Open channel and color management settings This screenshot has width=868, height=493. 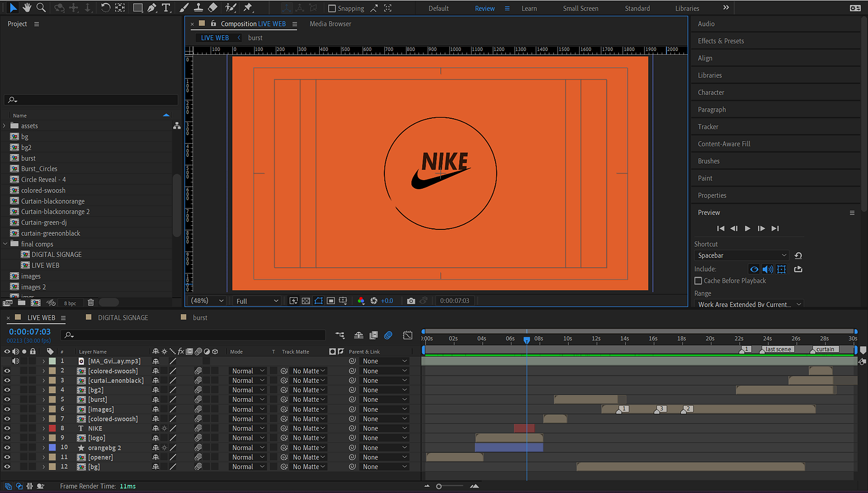[361, 300]
